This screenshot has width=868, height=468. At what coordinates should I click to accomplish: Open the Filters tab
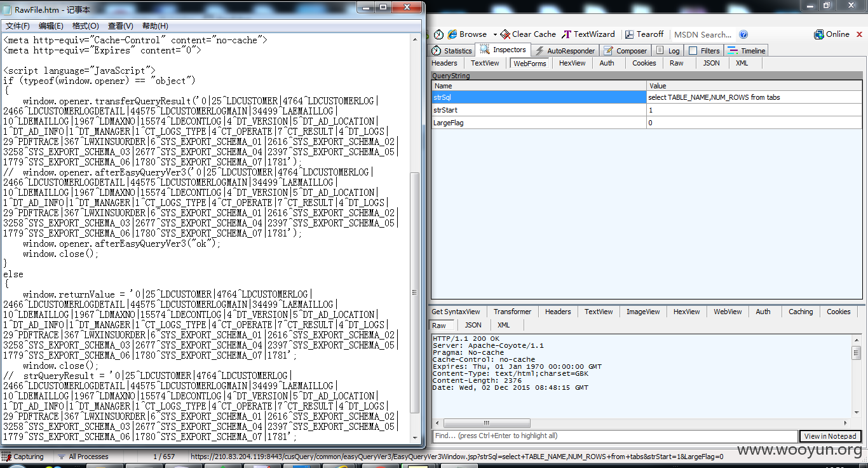point(704,51)
